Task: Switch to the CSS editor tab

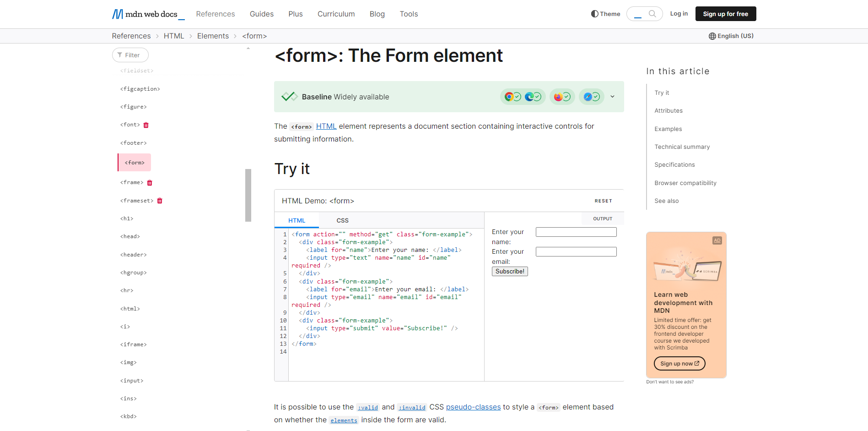Action: click(x=342, y=220)
